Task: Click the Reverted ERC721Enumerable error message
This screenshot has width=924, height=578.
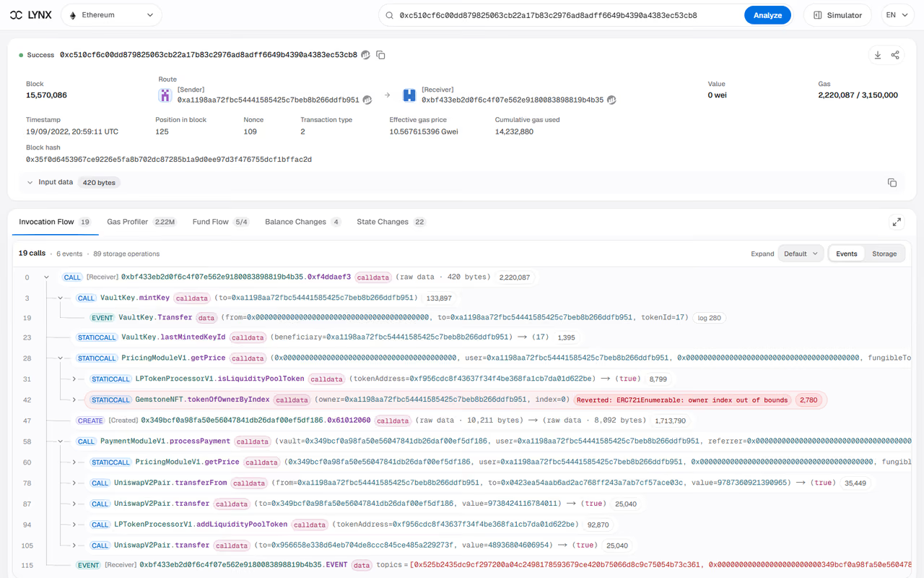Action: (683, 400)
